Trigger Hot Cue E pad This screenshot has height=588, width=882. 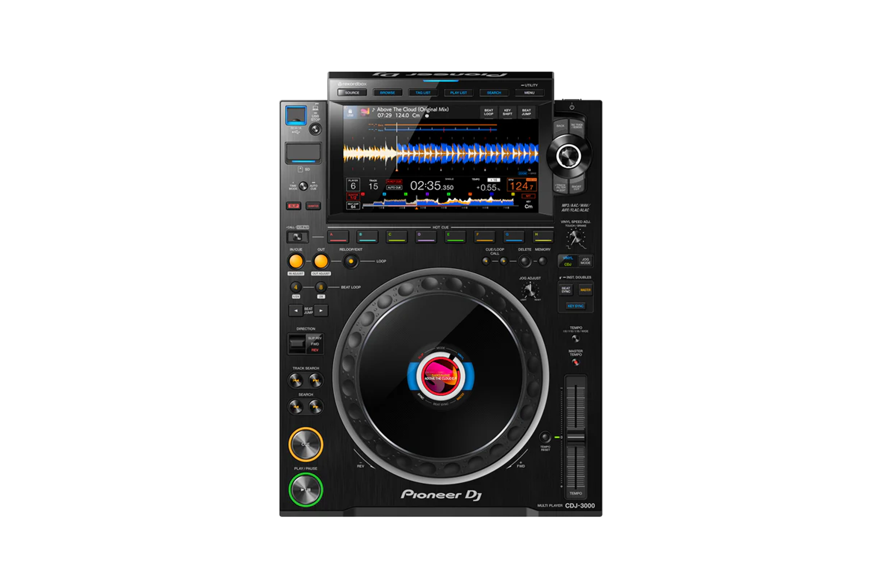tap(455, 237)
